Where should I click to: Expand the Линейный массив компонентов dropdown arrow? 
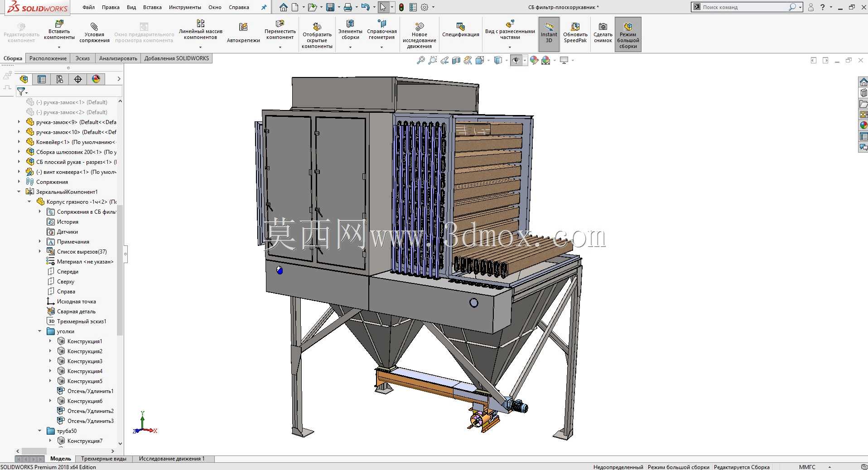[201, 47]
